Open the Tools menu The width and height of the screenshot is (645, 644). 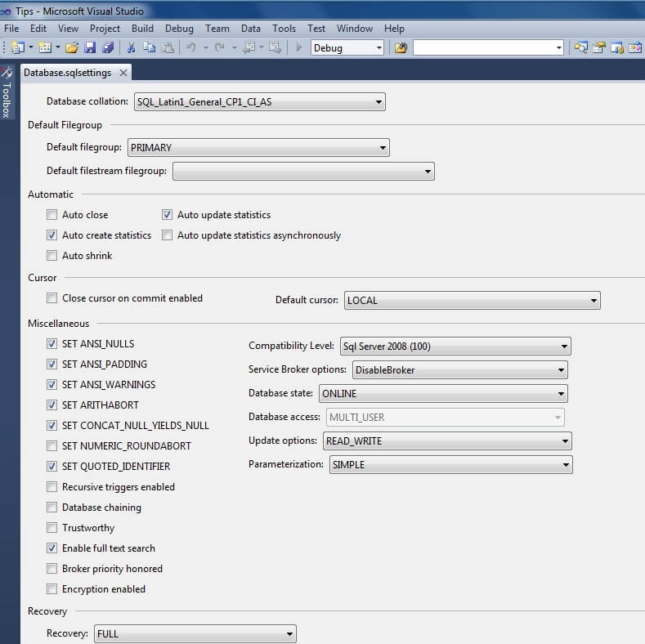[284, 29]
